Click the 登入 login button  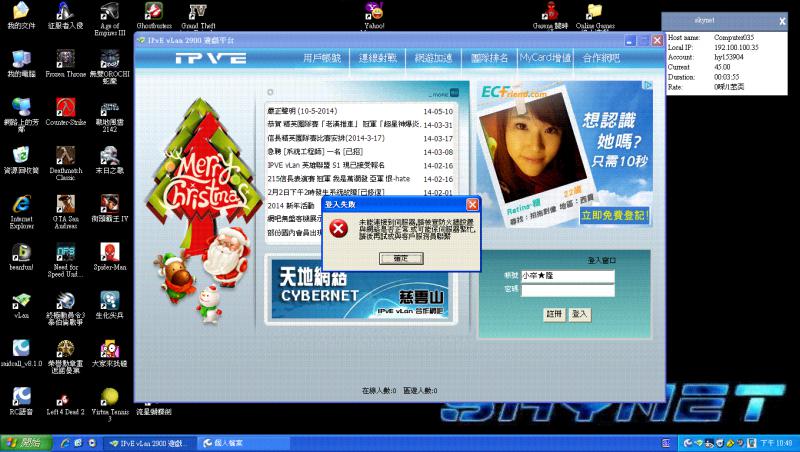pos(579,314)
